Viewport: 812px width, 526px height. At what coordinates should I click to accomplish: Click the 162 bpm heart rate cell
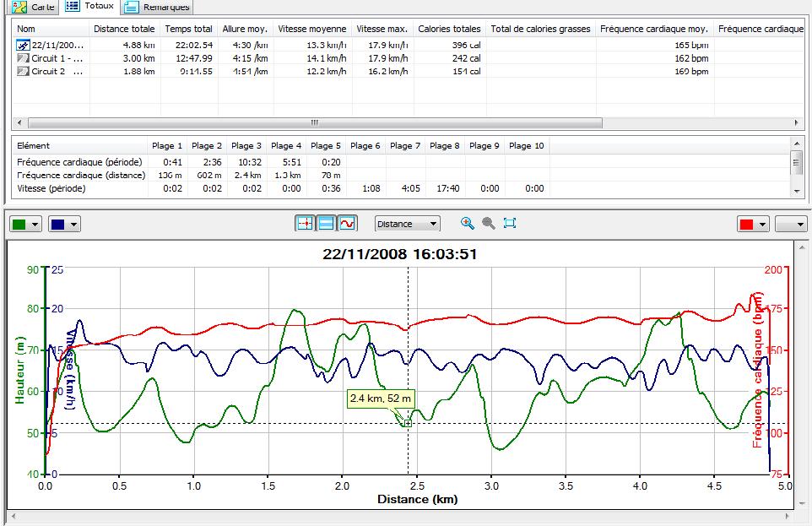pyautogui.click(x=691, y=58)
